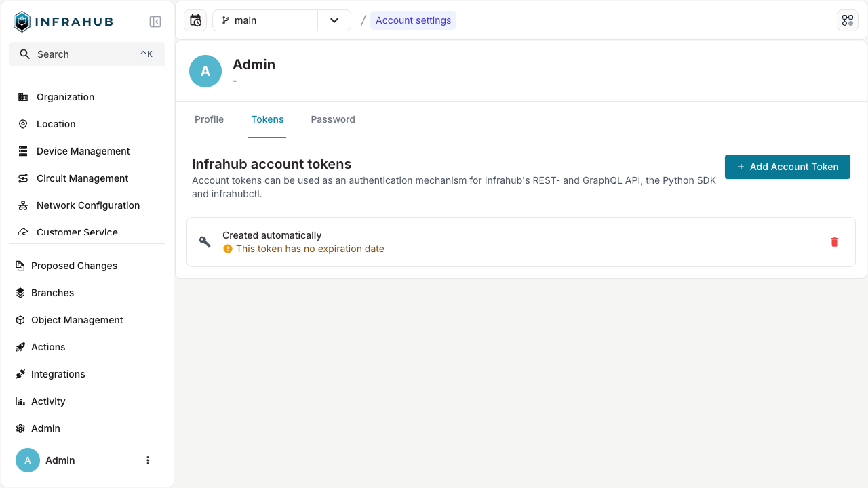The image size is (868, 488).
Task: Open Device Management menu
Action: [x=83, y=151]
